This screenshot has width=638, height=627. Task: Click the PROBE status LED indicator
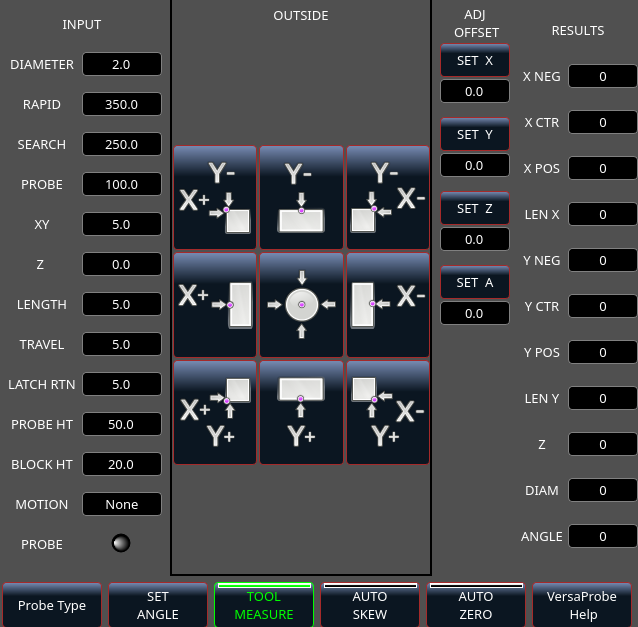(x=121, y=543)
